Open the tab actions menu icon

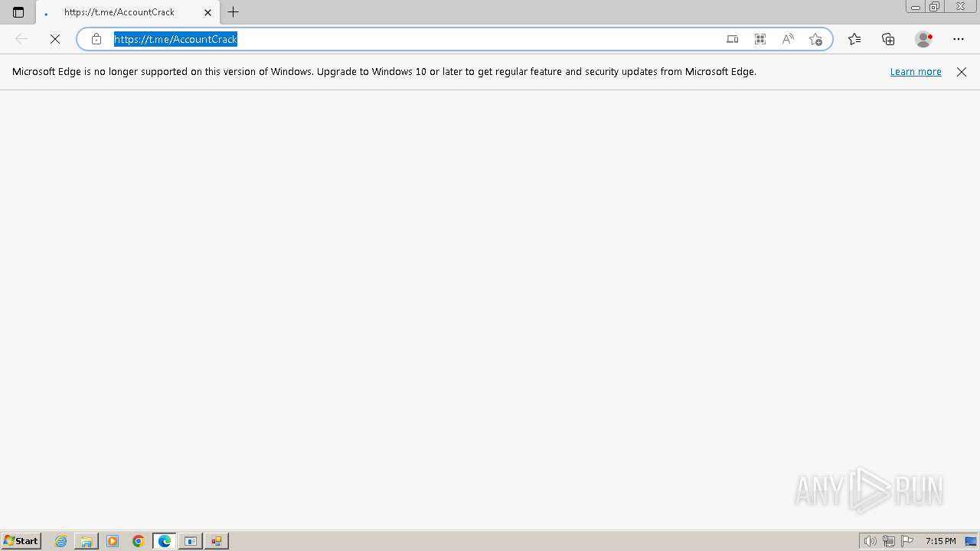tap(18, 12)
